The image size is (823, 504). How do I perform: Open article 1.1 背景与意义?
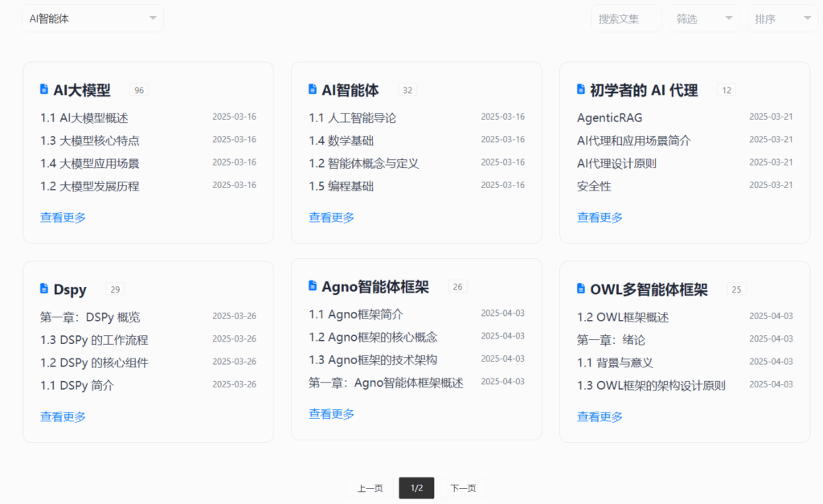[x=615, y=363]
